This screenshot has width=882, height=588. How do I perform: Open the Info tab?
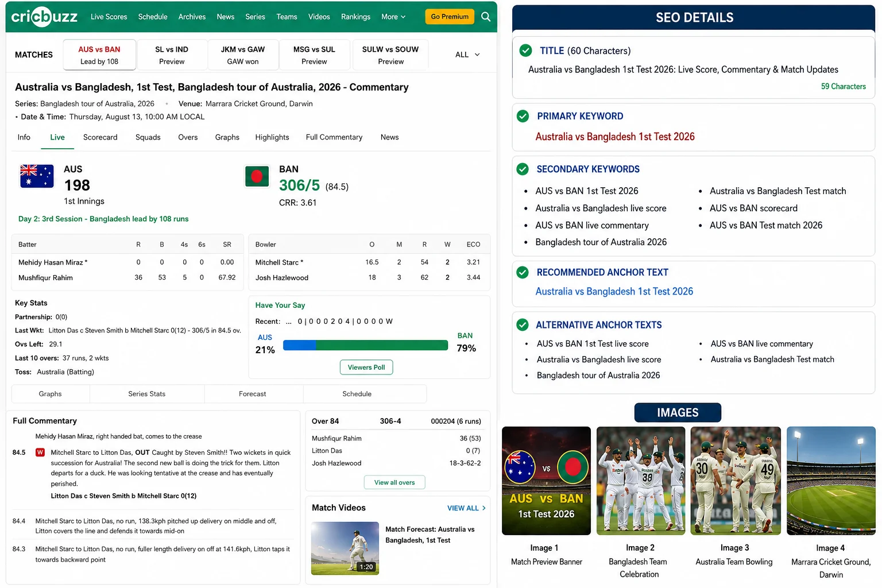24,137
